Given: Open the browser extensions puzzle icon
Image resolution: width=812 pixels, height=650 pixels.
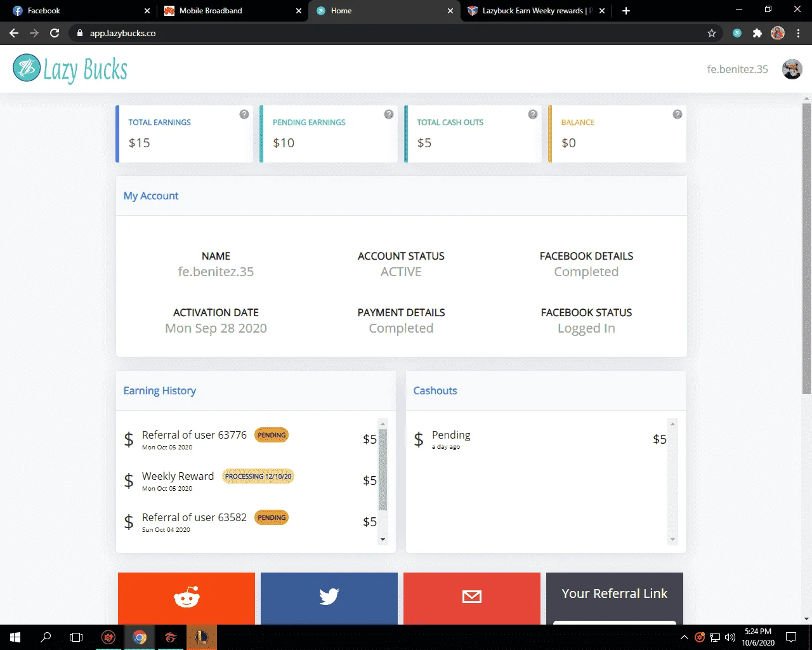Looking at the screenshot, I should pyautogui.click(x=757, y=33).
